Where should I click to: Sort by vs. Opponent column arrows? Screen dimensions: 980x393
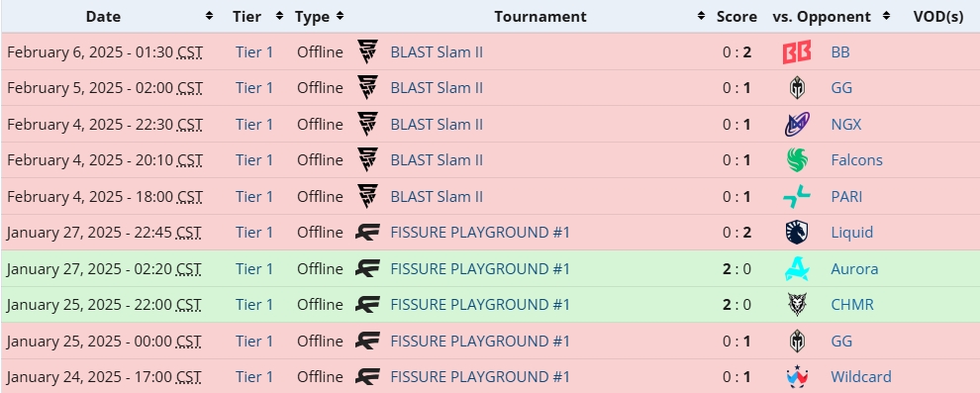point(886,16)
